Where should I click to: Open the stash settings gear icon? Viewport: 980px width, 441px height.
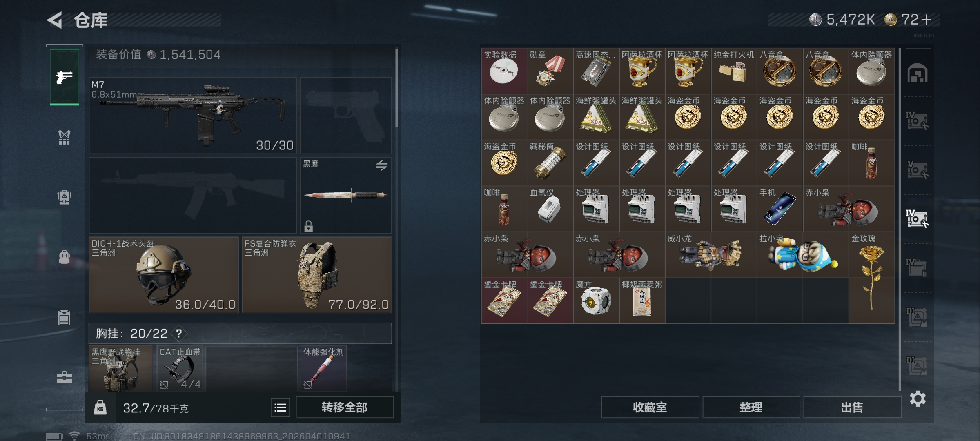click(x=918, y=399)
